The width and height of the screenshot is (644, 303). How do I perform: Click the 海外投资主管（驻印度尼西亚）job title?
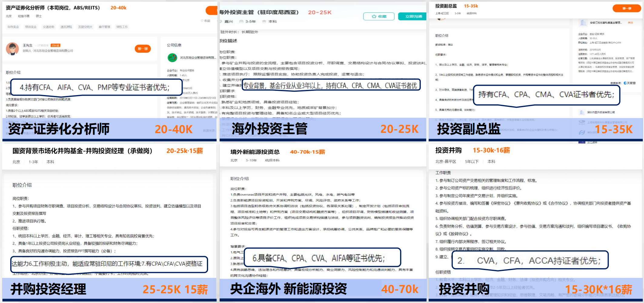259,12
